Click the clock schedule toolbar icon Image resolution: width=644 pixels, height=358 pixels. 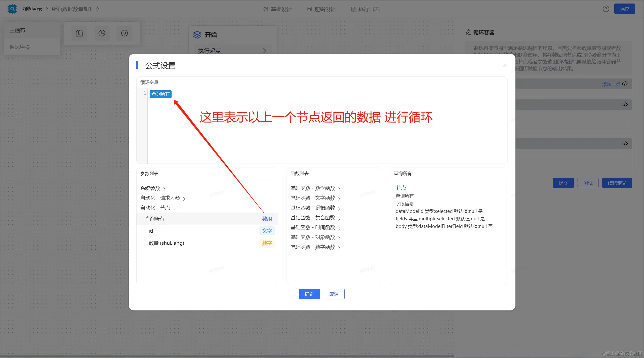click(102, 33)
